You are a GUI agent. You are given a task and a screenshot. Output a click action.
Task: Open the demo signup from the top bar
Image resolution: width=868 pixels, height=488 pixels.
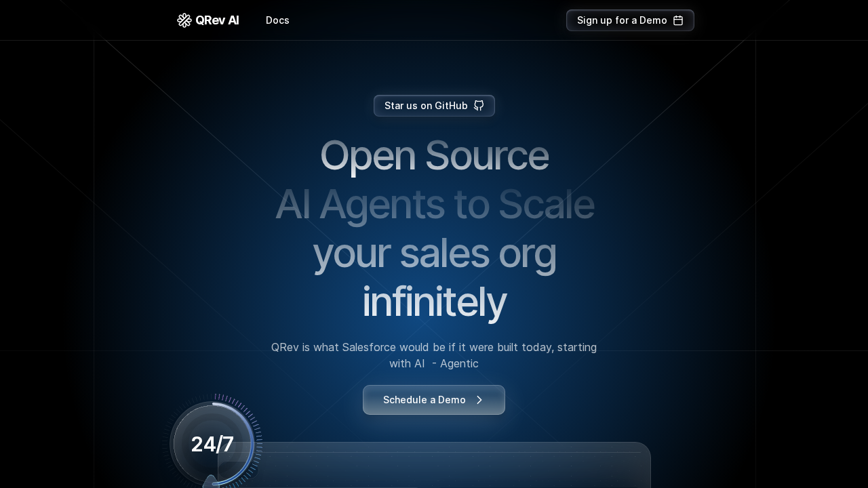630,20
